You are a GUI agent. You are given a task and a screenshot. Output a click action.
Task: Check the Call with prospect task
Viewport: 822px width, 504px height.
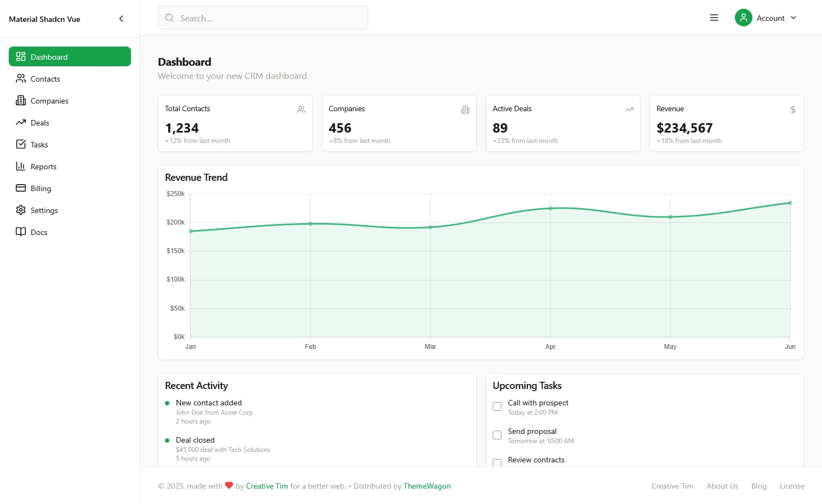497,406
